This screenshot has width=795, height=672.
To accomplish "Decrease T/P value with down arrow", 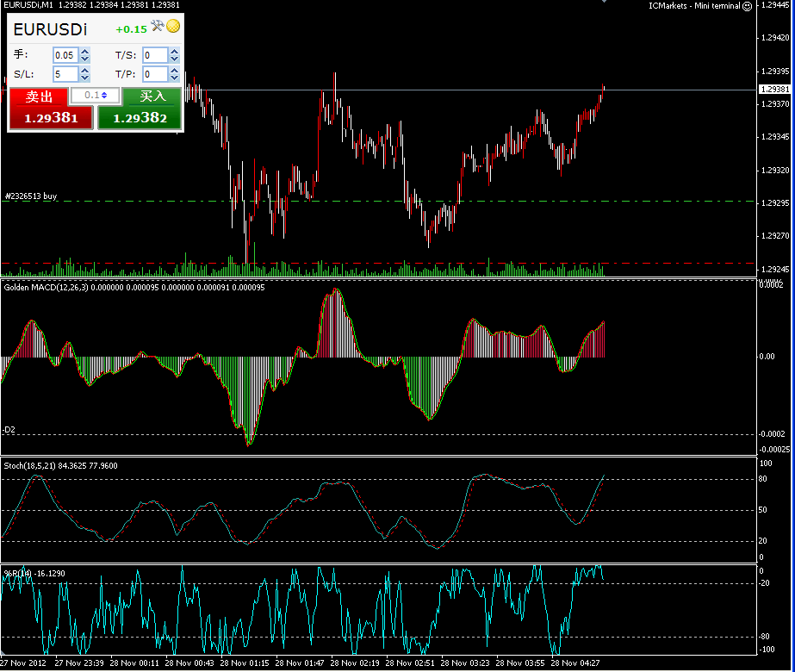I will coord(174,78).
